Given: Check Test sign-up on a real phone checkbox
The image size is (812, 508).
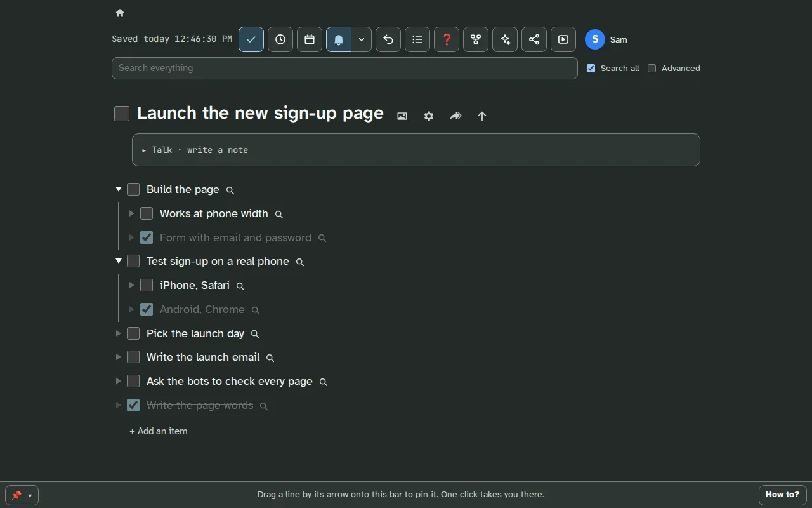Looking at the screenshot, I should [133, 261].
